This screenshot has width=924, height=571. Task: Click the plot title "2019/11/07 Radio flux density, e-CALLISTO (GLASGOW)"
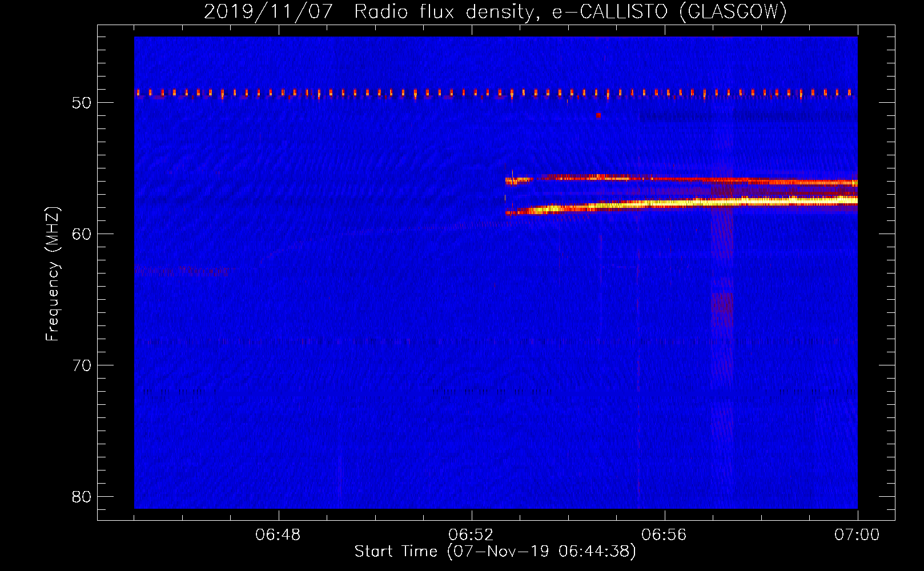(495, 11)
